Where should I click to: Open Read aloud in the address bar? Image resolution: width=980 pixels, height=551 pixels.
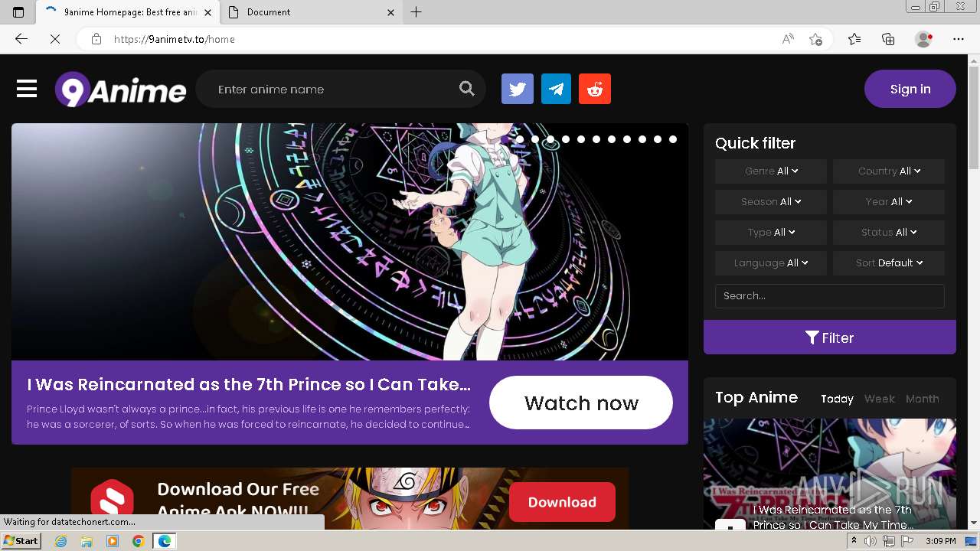click(x=788, y=39)
